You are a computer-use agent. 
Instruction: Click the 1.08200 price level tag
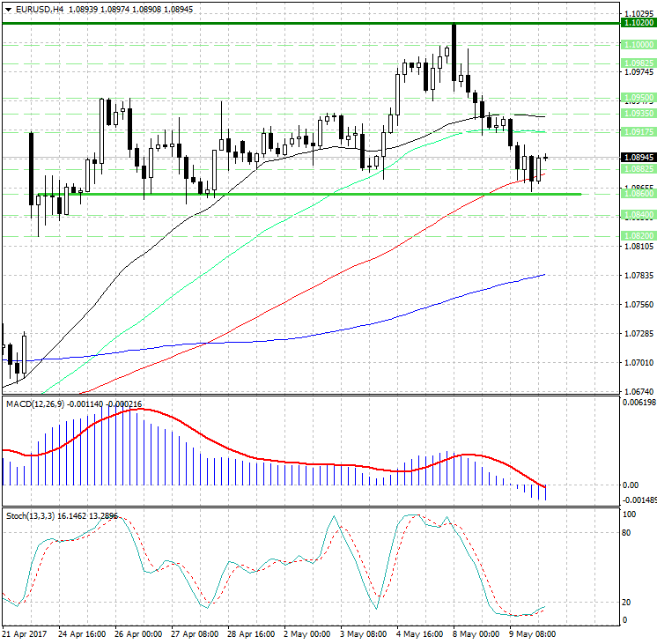637,235
